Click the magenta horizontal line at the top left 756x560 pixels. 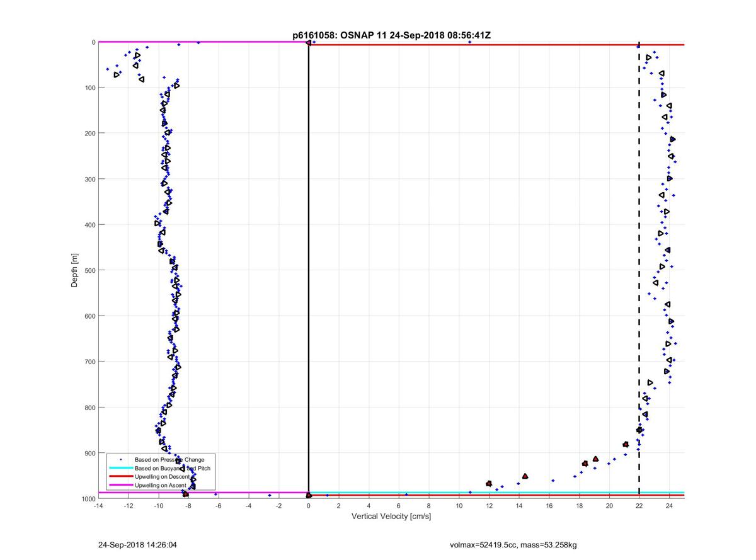click(x=203, y=42)
